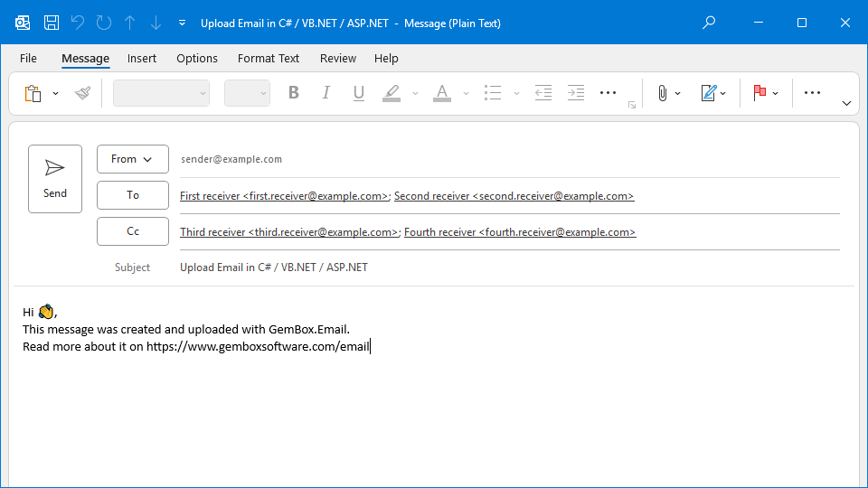Toggle Bold formatting
Image resolution: width=868 pixels, height=488 pixels.
click(x=293, y=93)
